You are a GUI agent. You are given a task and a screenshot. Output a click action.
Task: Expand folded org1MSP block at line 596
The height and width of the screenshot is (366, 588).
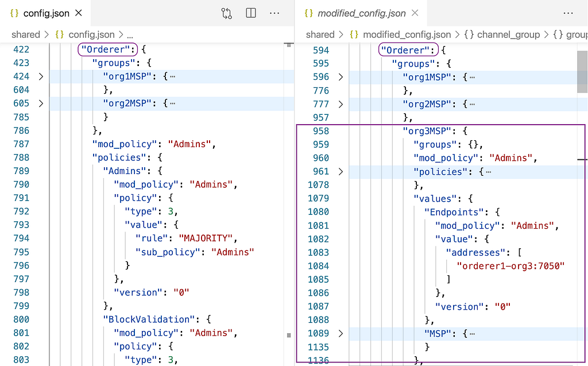[341, 77]
